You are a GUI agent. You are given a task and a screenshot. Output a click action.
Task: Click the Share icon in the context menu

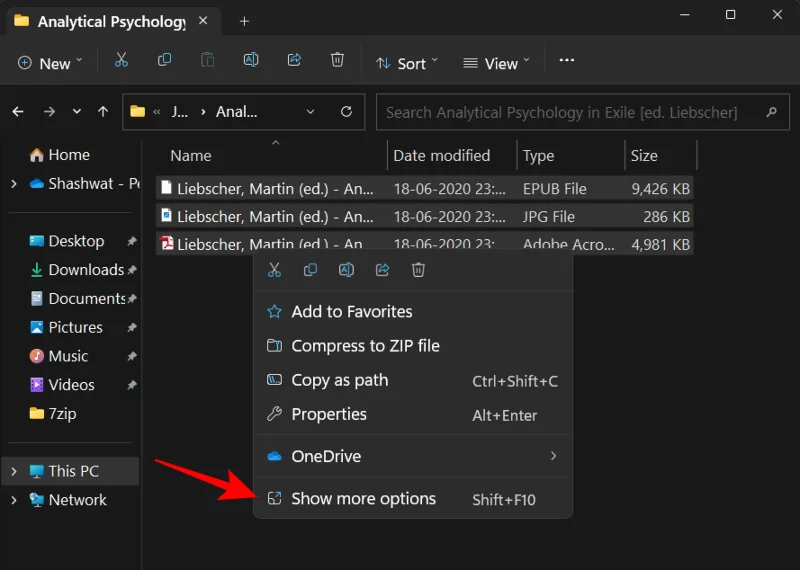pyautogui.click(x=382, y=270)
